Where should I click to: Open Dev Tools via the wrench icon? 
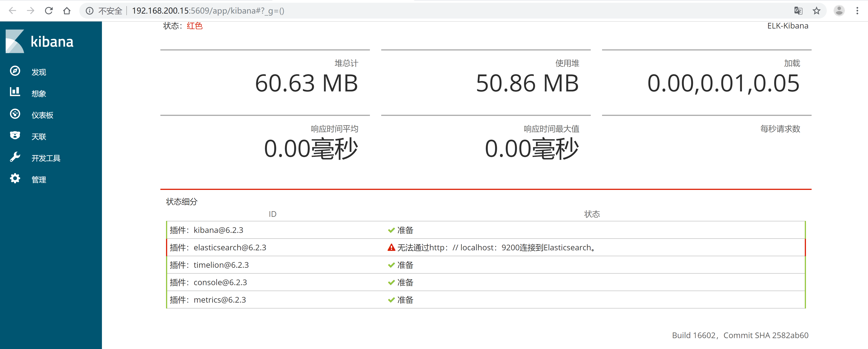tap(15, 157)
